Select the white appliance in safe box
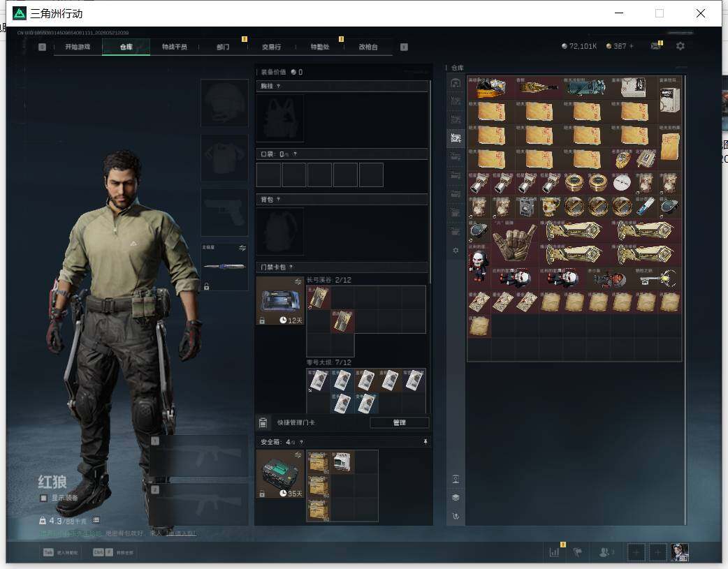 [342, 461]
